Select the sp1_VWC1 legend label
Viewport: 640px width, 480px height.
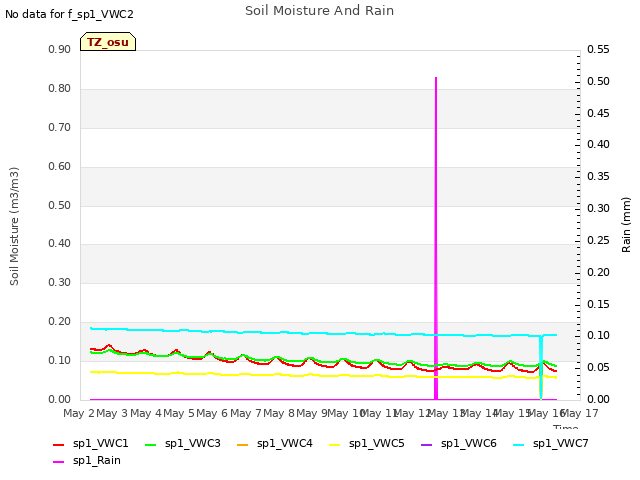[x=100, y=444]
